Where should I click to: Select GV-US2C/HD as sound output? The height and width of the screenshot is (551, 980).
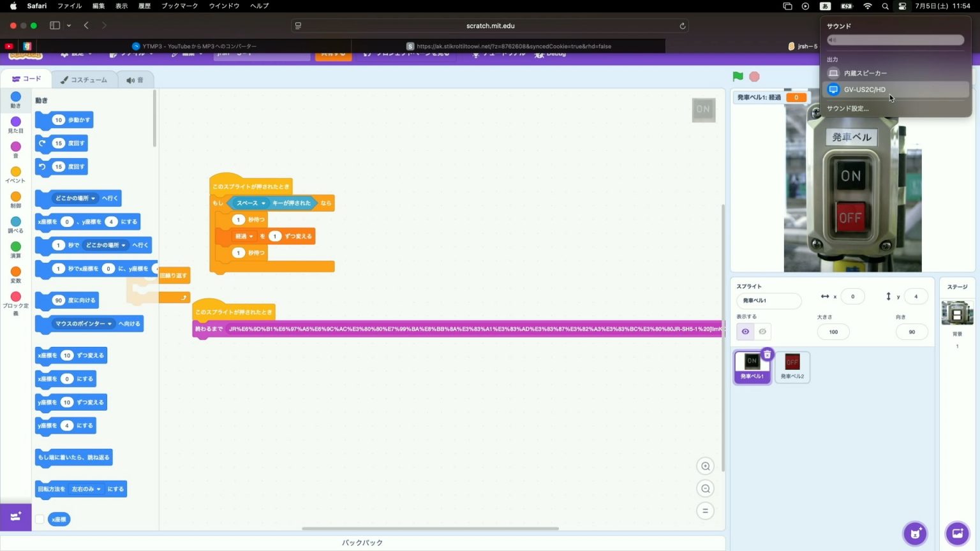(865, 89)
